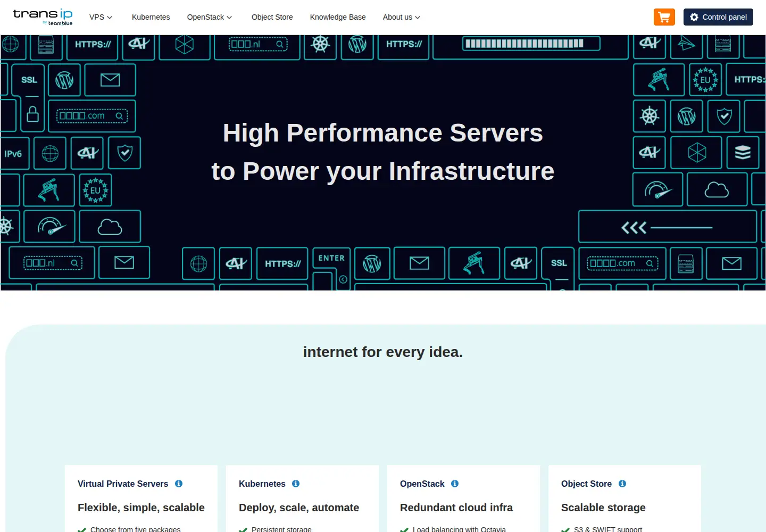Expand the OpenStack navigation dropdown
The height and width of the screenshot is (532, 766).
coord(210,17)
